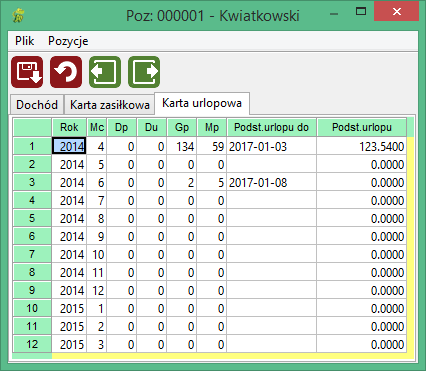Maximize the Kwiatkowski window
426x371 pixels.
[361, 12]
